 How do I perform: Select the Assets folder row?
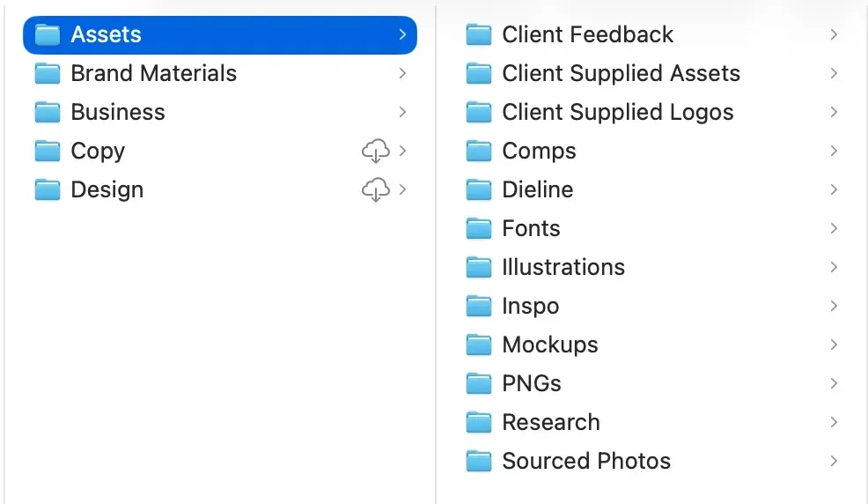(x=220, y=35)
